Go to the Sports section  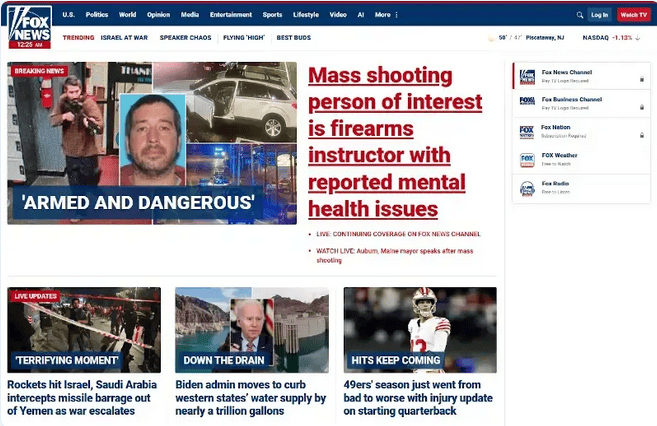pos(272,15)
